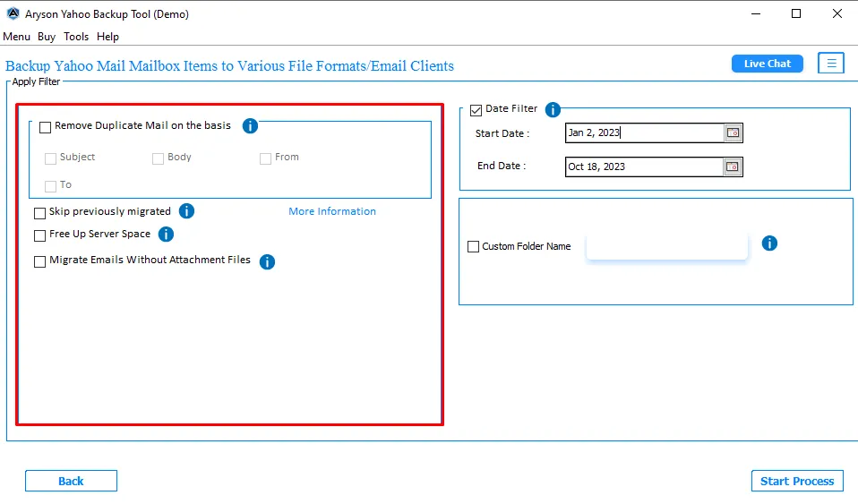Click the Custom Folder Name text box
The image size is (858, 504).
tap(666, 247)
